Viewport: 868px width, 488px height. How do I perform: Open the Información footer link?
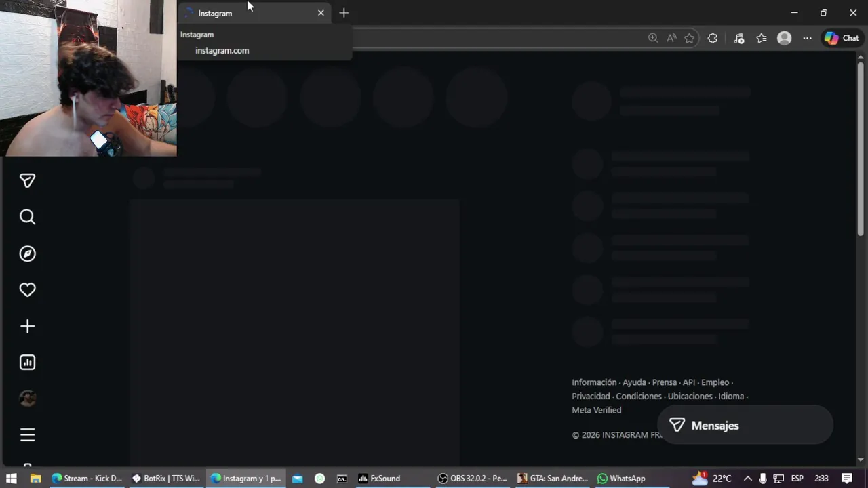(594, 382)
